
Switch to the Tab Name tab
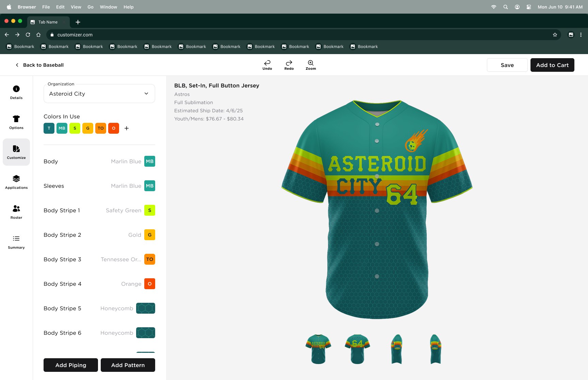[48, 22]
